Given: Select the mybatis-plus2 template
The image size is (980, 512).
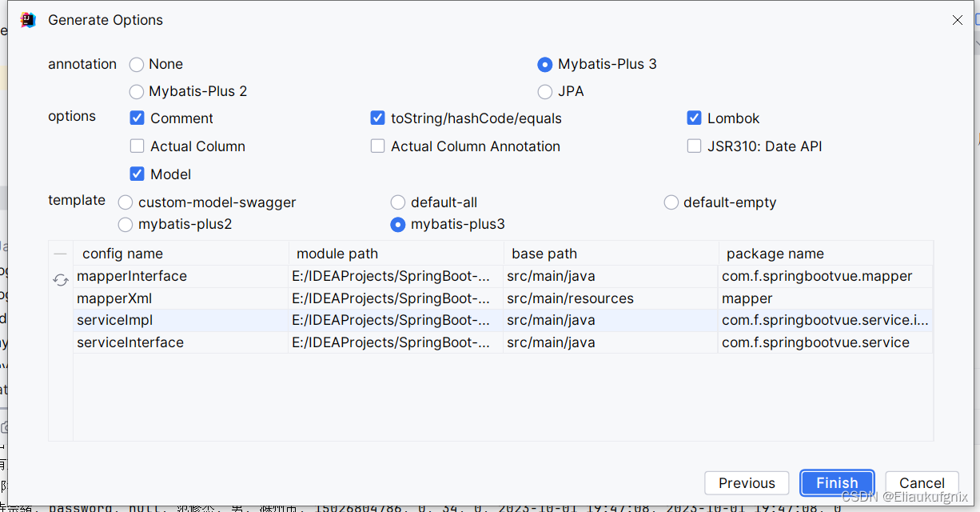Looking at the screenshot, I should tap(125, 224).
